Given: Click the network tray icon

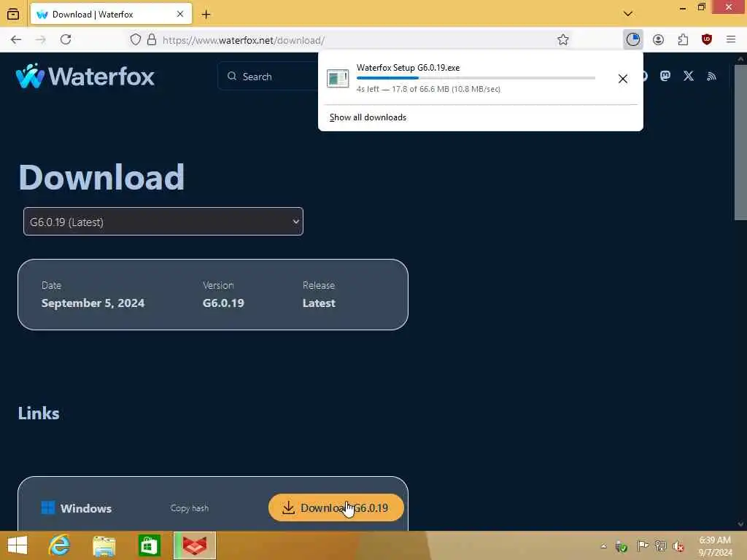Looking at the screenshot, I should pos(660,546).
